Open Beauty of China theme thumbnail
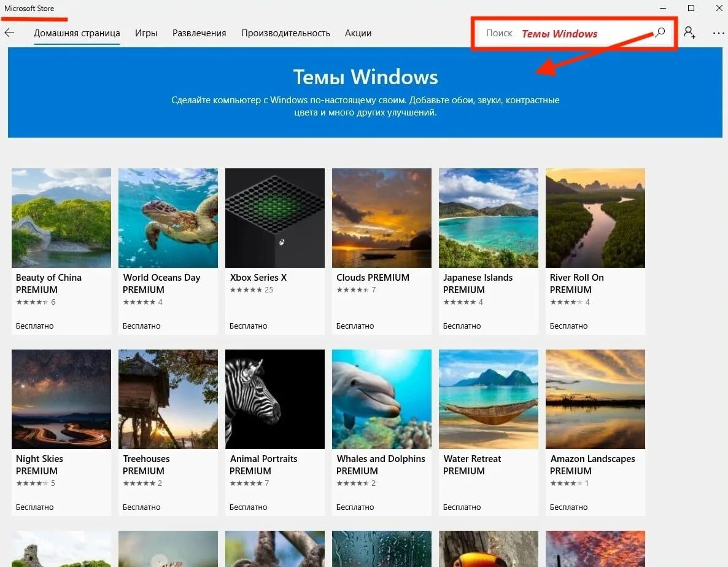Screen dimensions: 728x567 (x=61, y=218)
